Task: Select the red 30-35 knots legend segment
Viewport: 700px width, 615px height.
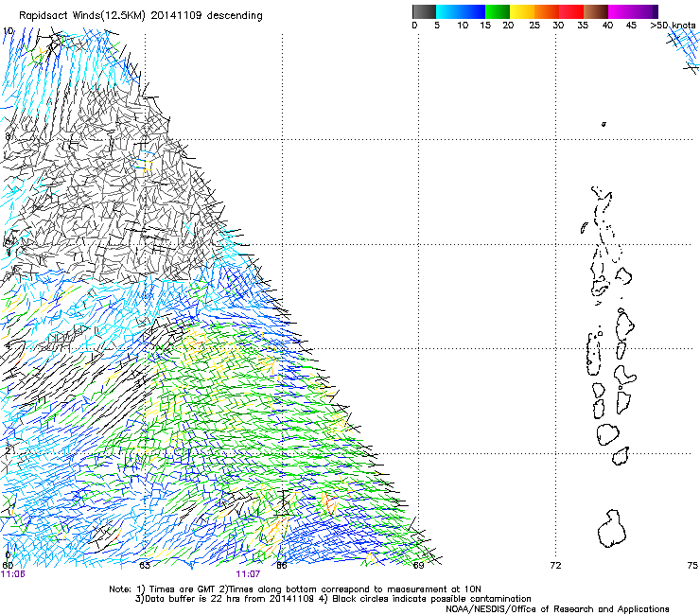Action: pyautogui.click(x=571, y=11)
